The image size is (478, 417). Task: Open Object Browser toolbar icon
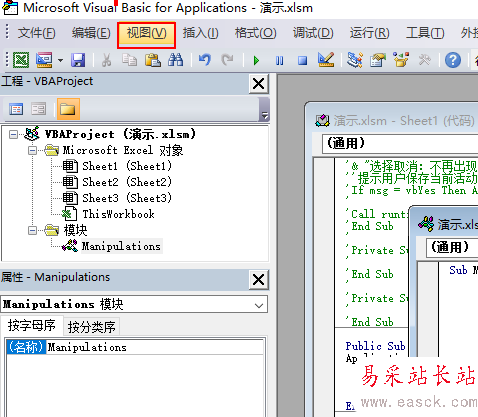(401, 60)
